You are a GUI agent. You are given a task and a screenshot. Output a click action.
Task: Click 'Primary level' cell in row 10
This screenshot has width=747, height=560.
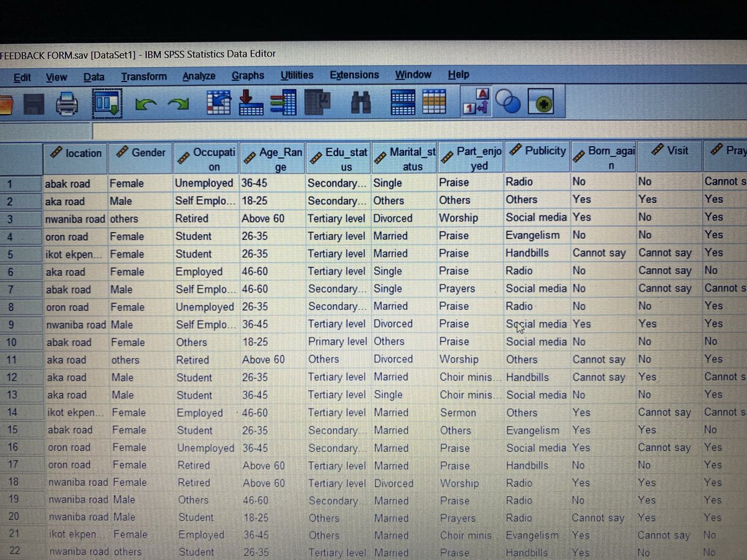click(339, 342)
